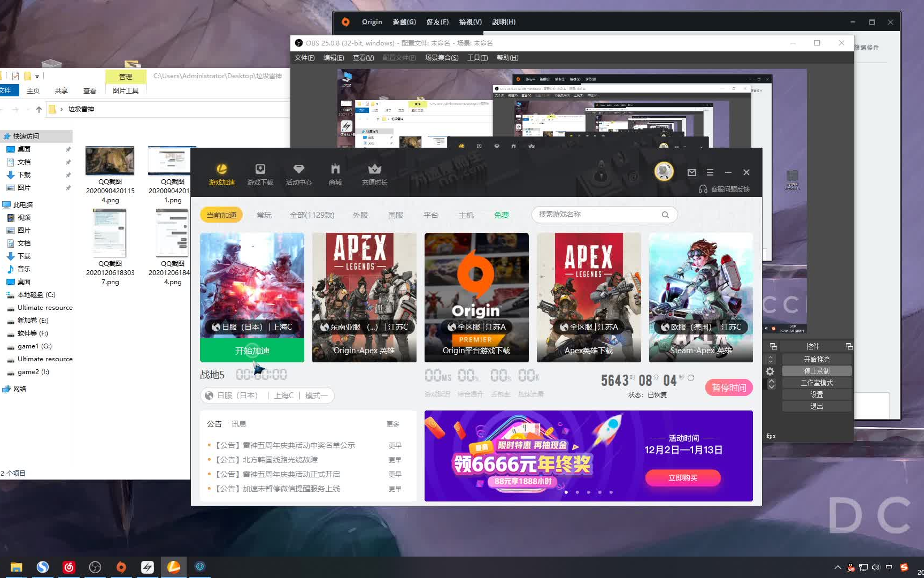Click the green 开始加速 button
The image size is (924, 578).
[252, 351]
